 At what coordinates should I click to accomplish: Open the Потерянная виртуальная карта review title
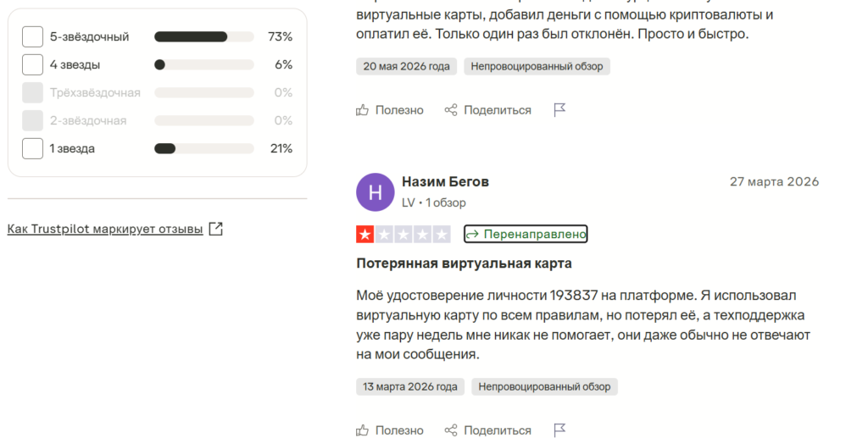464,263
